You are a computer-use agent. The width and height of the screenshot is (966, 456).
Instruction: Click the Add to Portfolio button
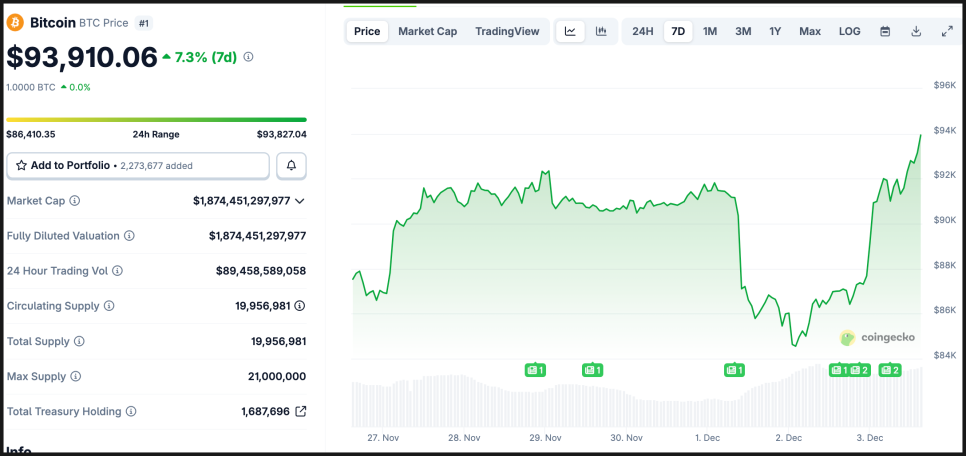pyautogui.click(x=138, y=165)
